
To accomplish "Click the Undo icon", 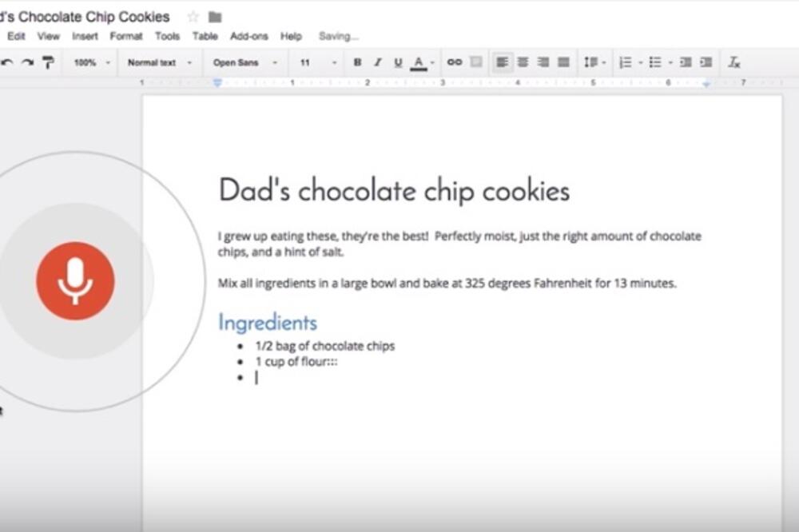I will click(x=7, y=62).
